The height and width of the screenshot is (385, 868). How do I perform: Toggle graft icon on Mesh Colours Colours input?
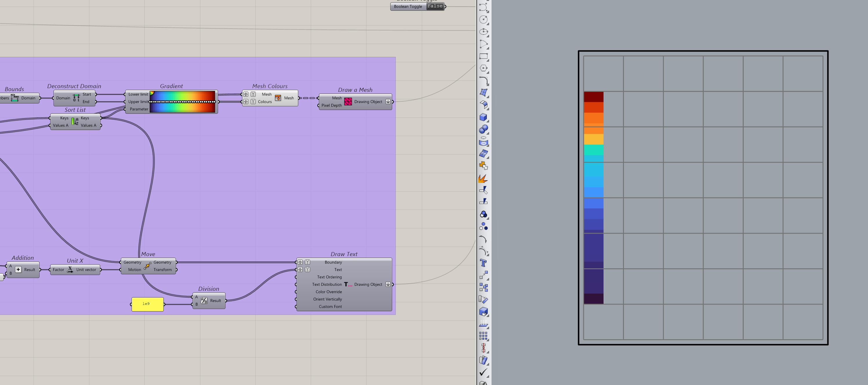coord(253,102)
